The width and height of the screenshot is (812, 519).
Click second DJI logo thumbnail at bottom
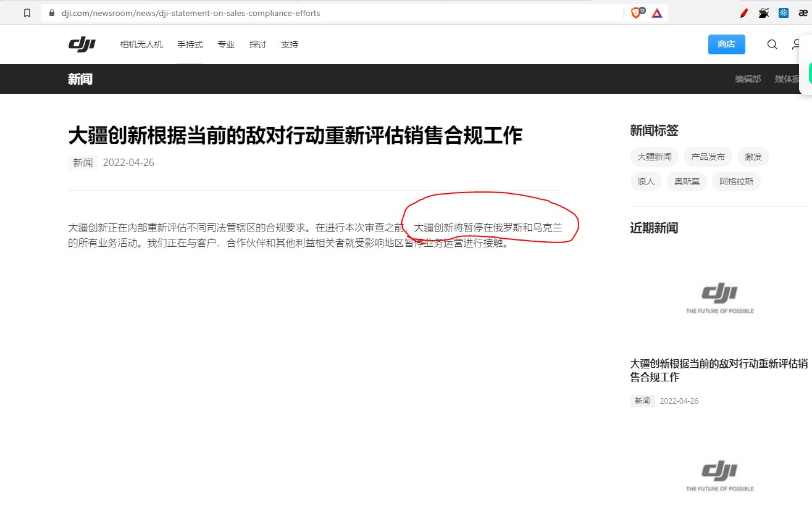pos(720,476)
